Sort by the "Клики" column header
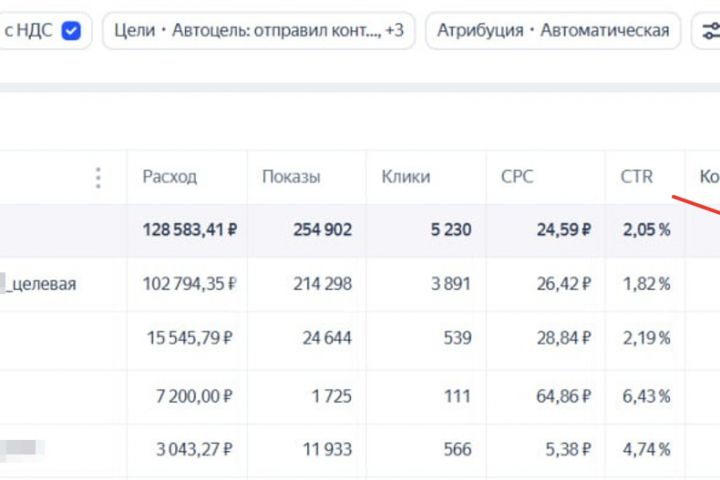The image size is (720, 480). (x=406, y=177)
